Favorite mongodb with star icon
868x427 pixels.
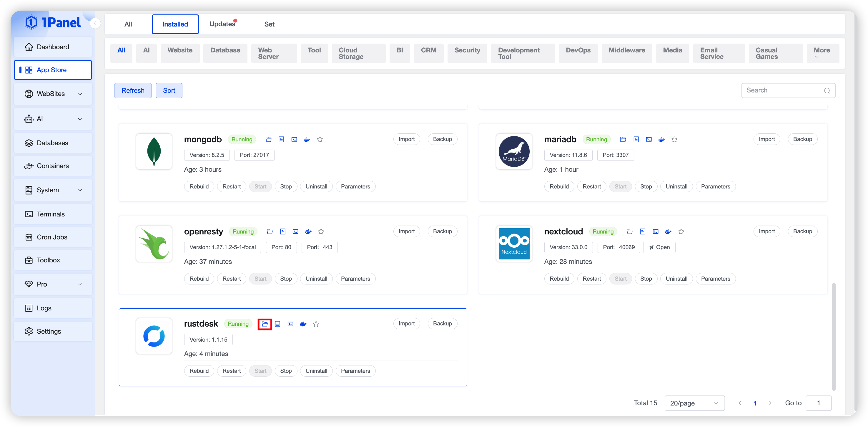320,139
